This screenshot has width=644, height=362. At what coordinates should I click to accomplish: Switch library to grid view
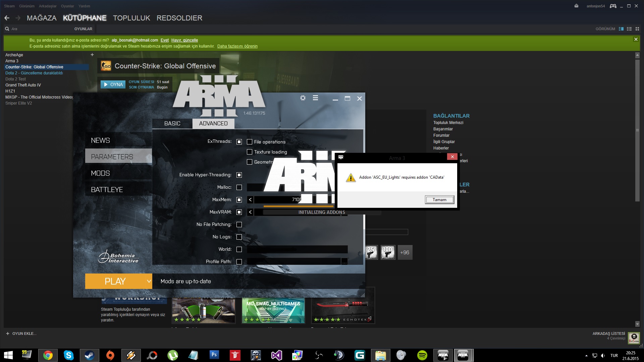click(x=637, y=29)
